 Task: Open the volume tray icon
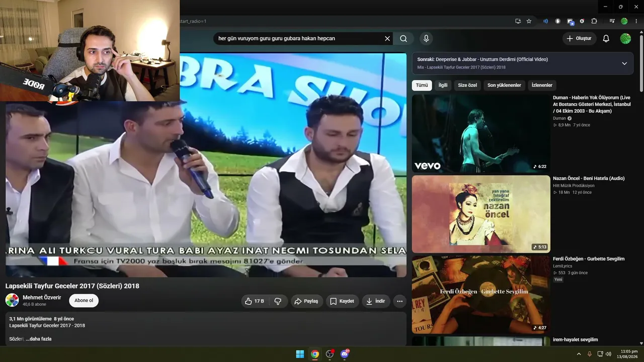click(608, 354)
